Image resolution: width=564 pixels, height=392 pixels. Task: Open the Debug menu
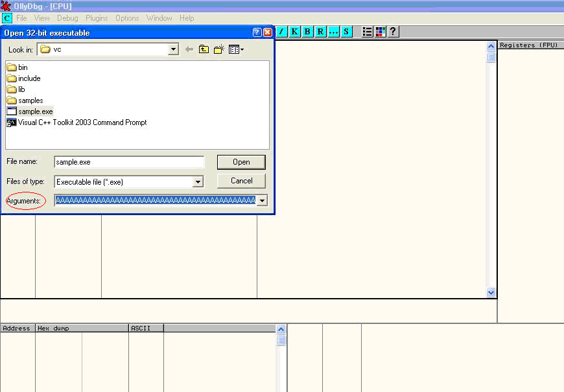pos(67,18)
